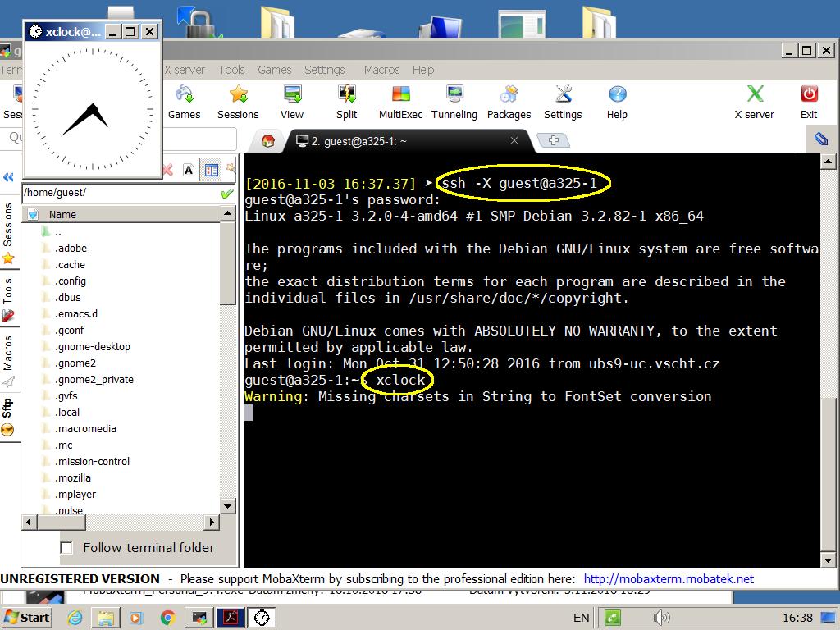840x630 pixels.
Task: Select the Macros vertical sidebar tab
Action: 8,361
